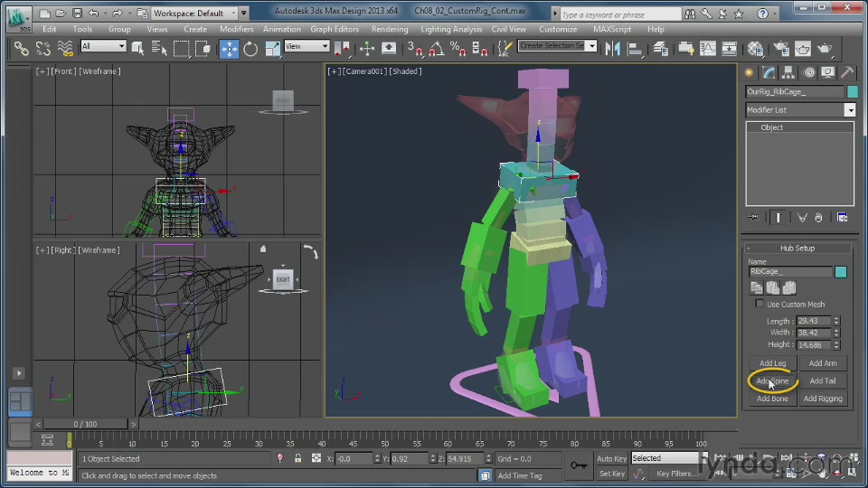The image size is (868, 488).
Task: Open the Customize menu
Action: [x=558, y=29]
